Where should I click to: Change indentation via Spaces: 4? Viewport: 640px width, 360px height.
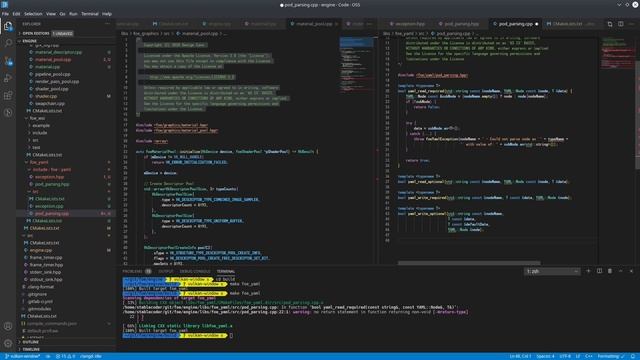(x=545, y=356)
